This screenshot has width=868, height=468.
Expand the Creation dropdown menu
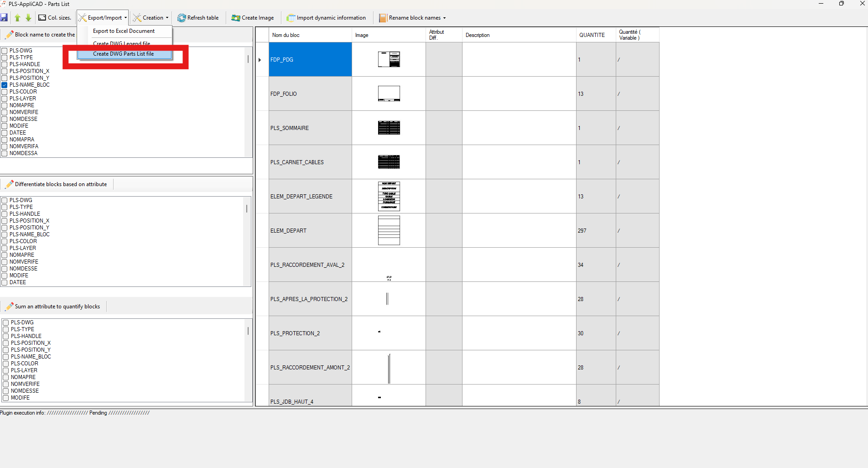pos(151,18)
